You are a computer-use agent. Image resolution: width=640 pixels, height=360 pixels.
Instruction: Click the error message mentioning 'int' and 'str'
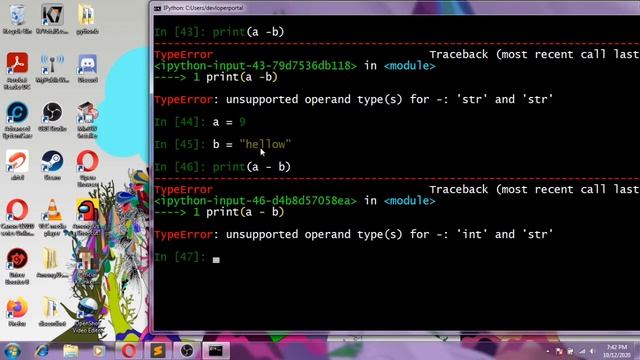pyautogui.click(x=353, y=235)
